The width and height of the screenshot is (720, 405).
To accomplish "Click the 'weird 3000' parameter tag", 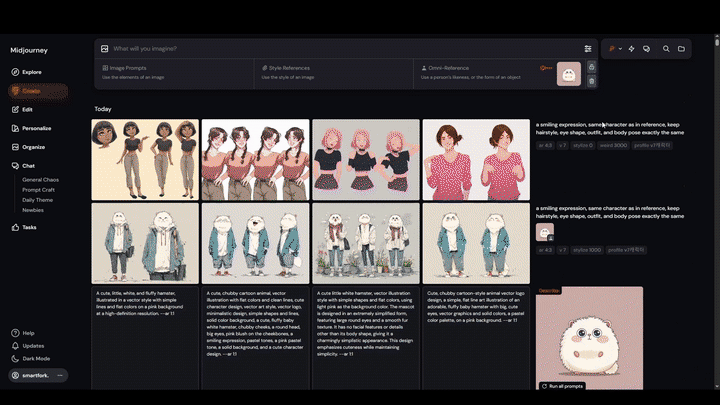I will 613,146.
